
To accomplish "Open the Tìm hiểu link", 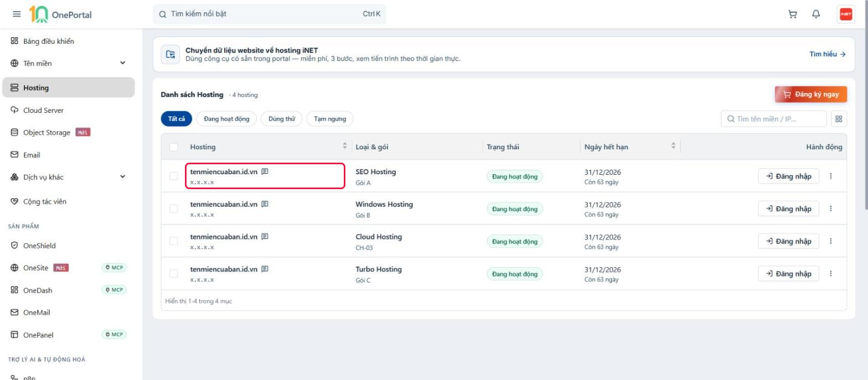I will pyautogui.click(x=828, y=54).
